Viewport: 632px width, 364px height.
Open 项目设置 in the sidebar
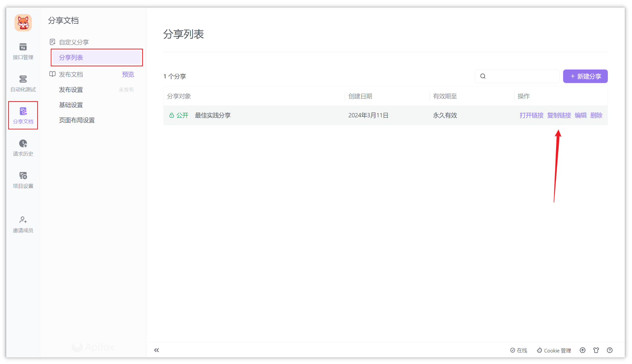pyautogui.click(x=23, y=180)
